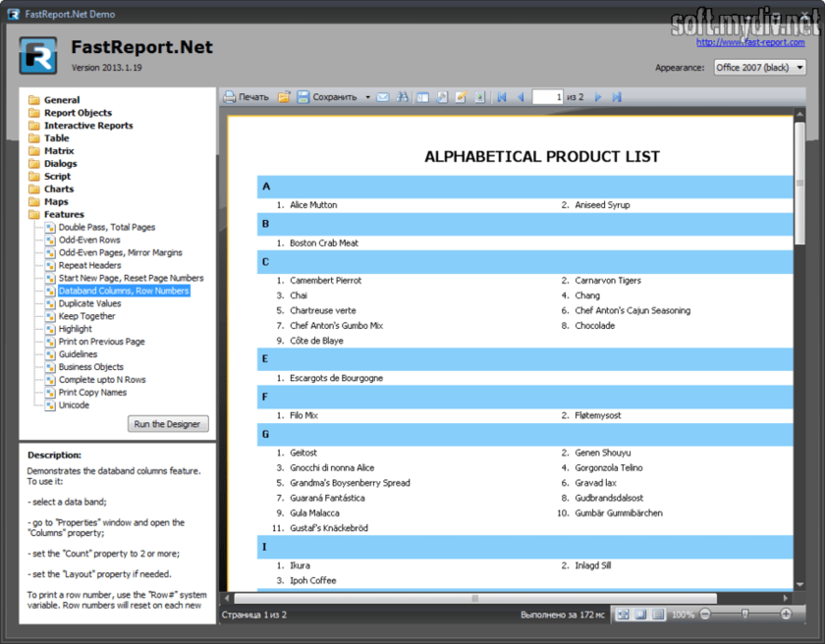
Task: Click the fit page width icon
Action: coord(624,614)
